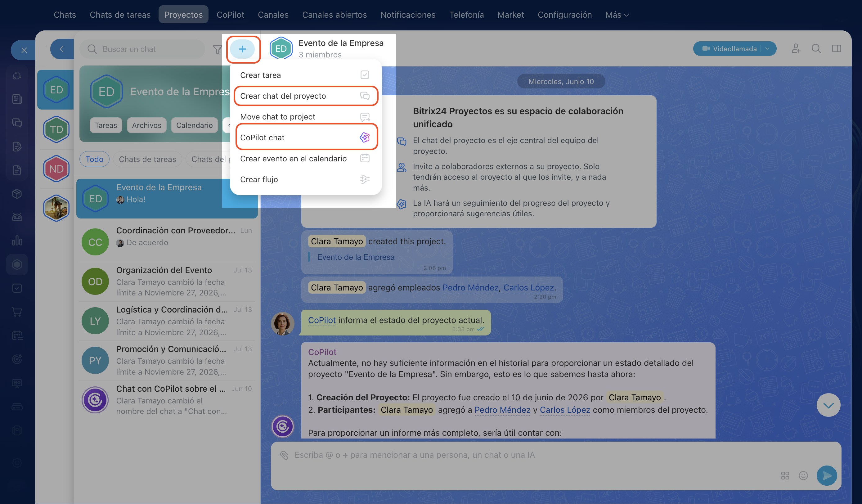Open the TD project avatar

(56, 129)
